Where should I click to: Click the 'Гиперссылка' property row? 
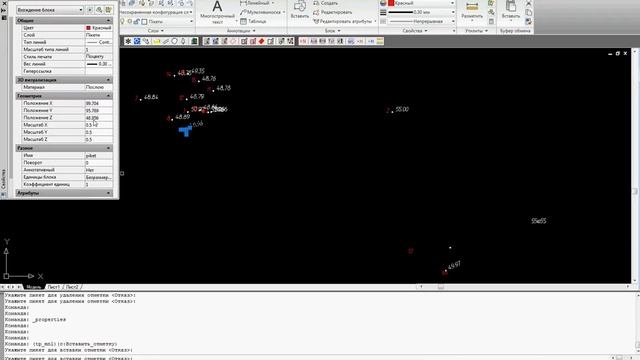tap(67, 71)
